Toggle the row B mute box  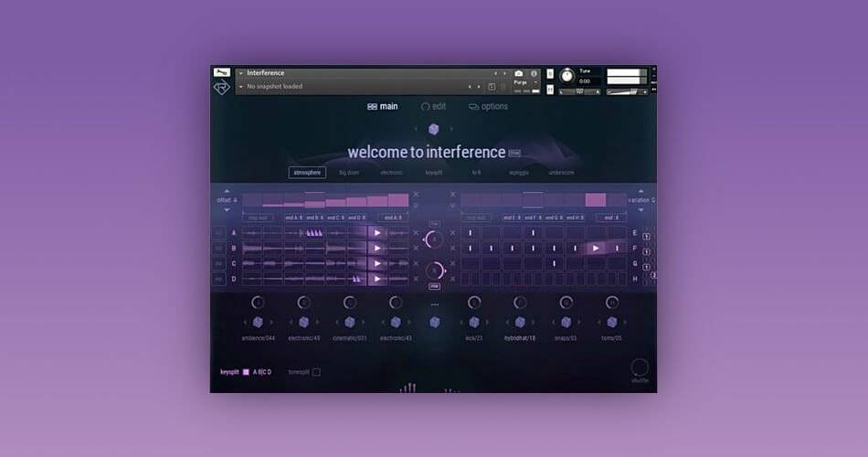218,249
